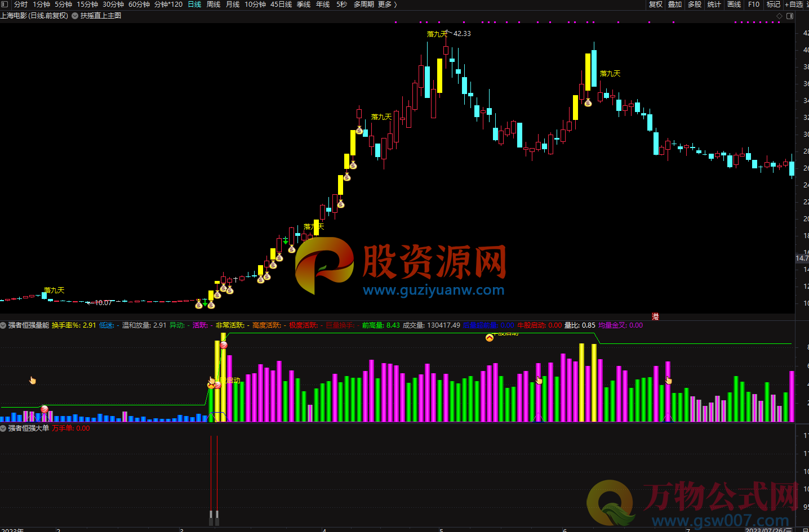809x532 pixels.
Task: Toggle the right sidebar panel icon
Action: 790,16
